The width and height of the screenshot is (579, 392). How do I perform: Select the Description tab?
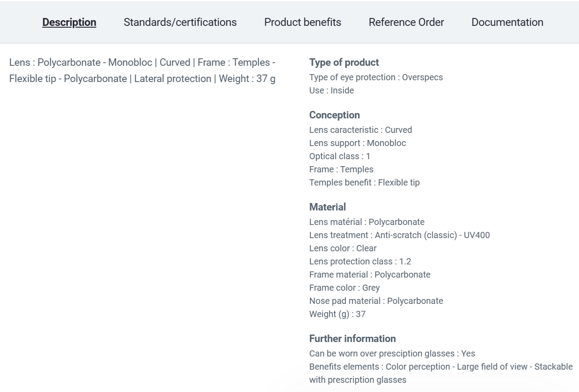click(69, 22)
